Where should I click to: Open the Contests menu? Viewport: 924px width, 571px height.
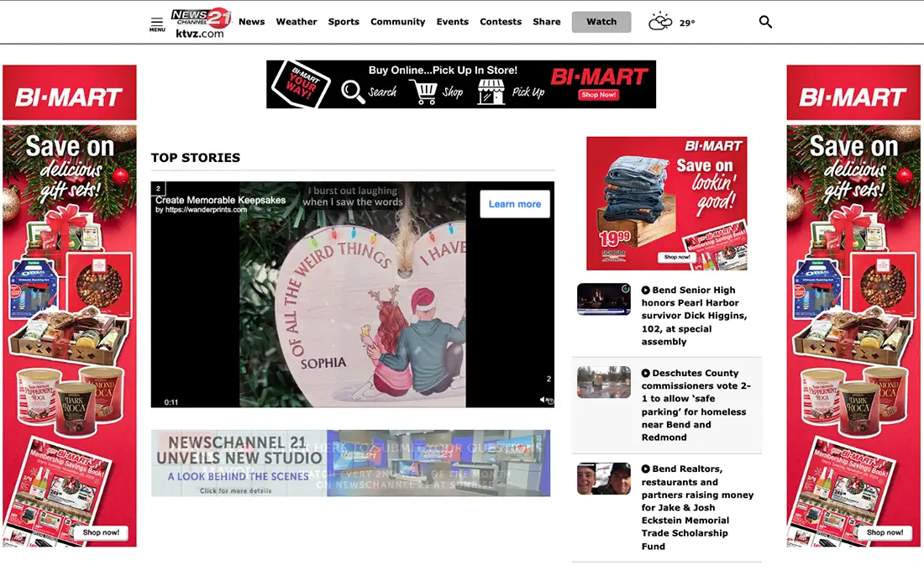pyautogui.click(x=501, y=22)
